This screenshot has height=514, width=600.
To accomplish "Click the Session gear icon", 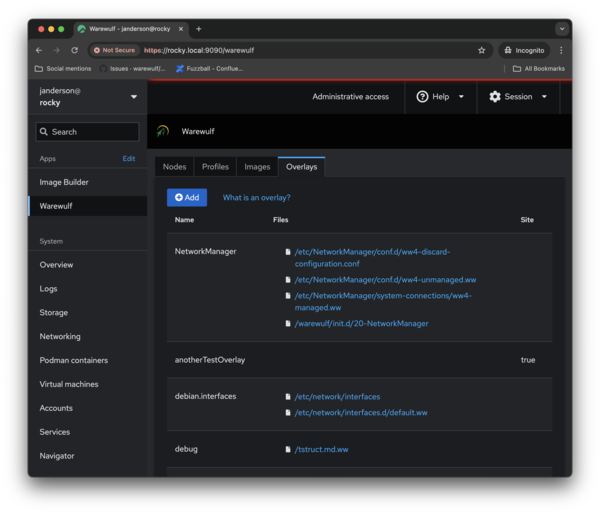I will point(495,97).
